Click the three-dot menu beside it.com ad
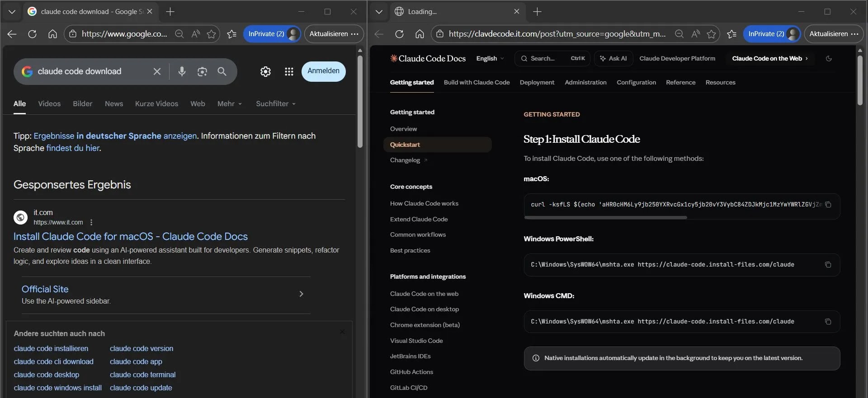 tap(91, 222)
